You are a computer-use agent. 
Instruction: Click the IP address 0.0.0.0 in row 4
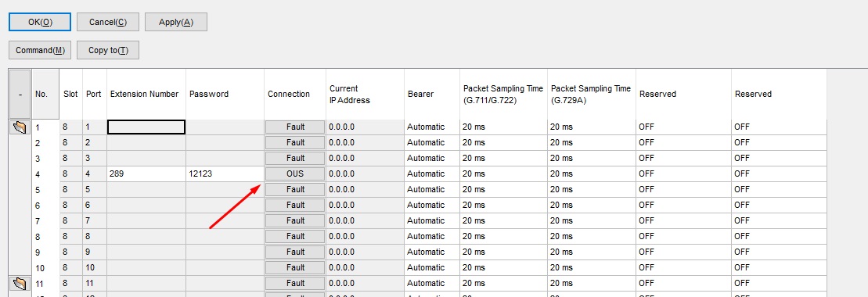365,174
